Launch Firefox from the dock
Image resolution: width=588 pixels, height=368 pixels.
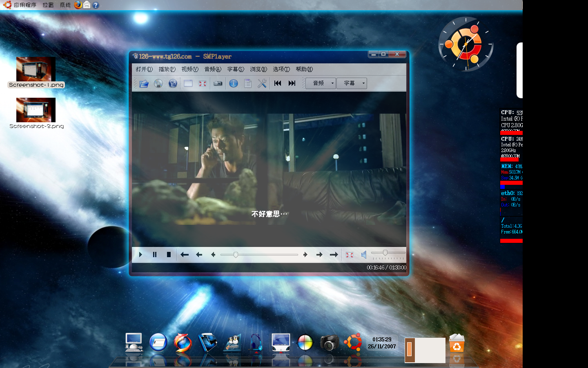[183, 343]
